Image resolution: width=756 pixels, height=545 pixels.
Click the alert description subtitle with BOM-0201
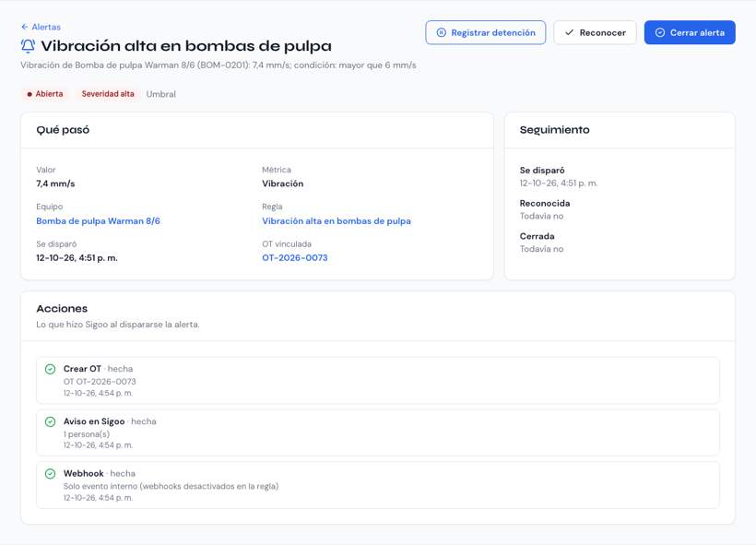[219, 65]
